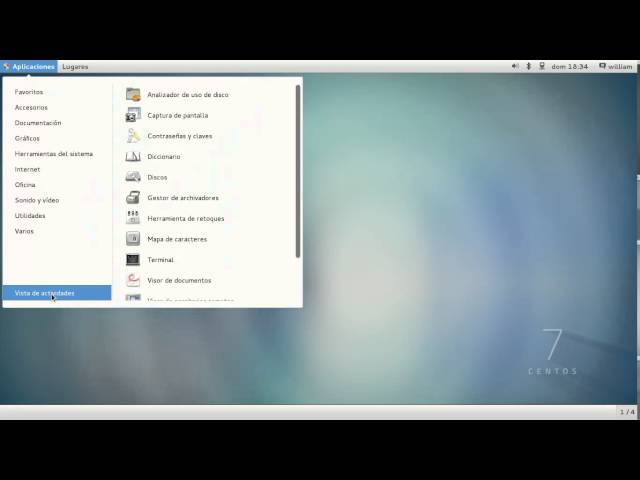Click the Mapa de caracteres label
Screen dimensions: 640x480
coord(177,239)
